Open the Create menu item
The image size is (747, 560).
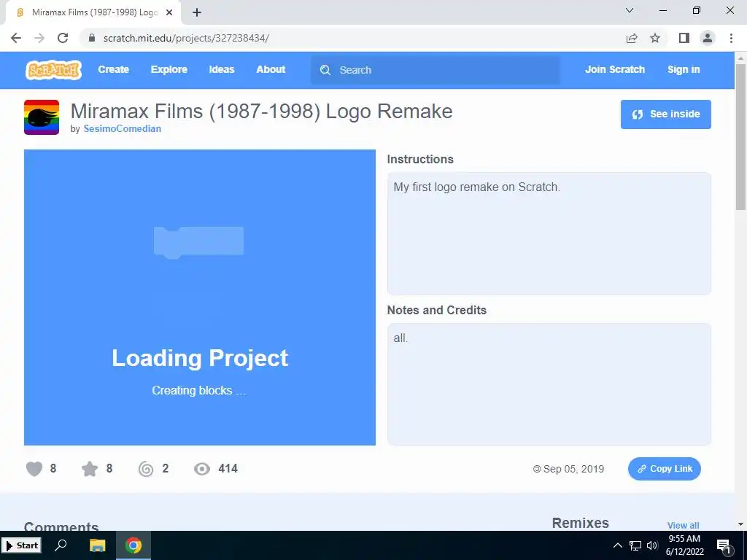click(113, 69)
